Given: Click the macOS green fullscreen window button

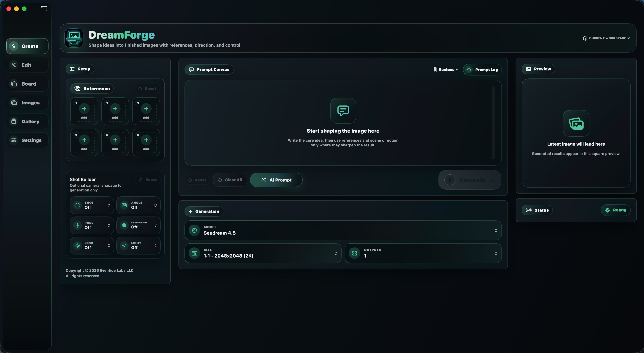Looking at the screenshot, I should pyautogui.click(x=24, y=9).
